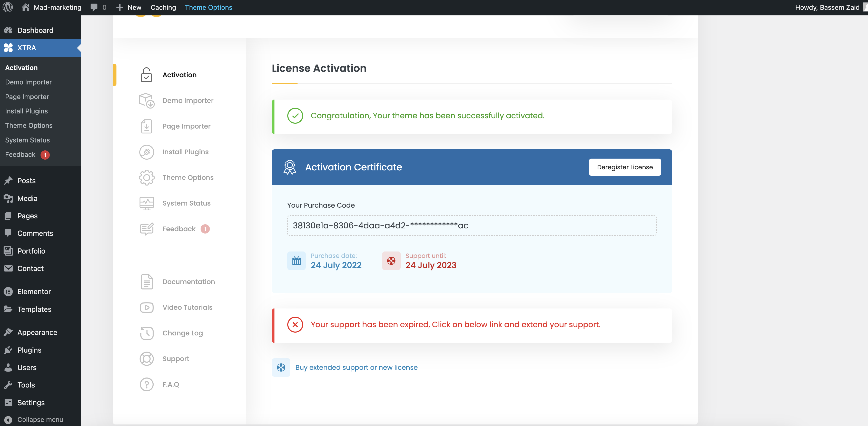Image resolution: width=868 pixels, height=426 pixels.
Task: Select Page Importer in WordPress submenu
Action: pos(27,97)
